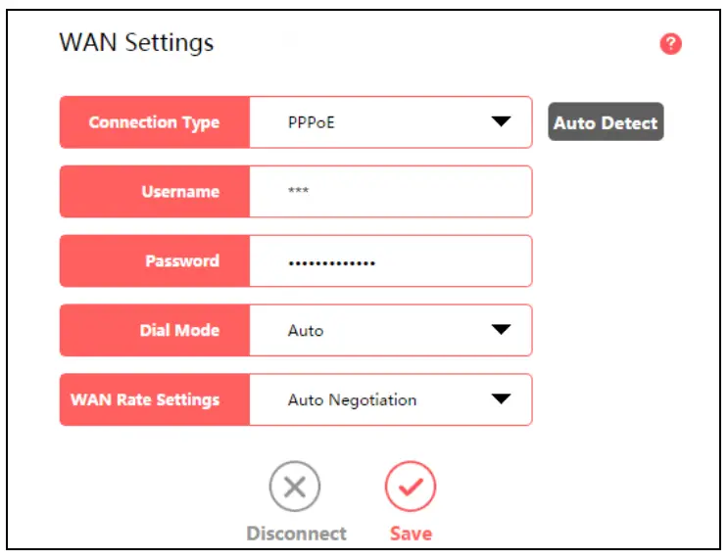Click the Save checkmark circle icon
Screen dimensions: 728x560
pos(410,487)
